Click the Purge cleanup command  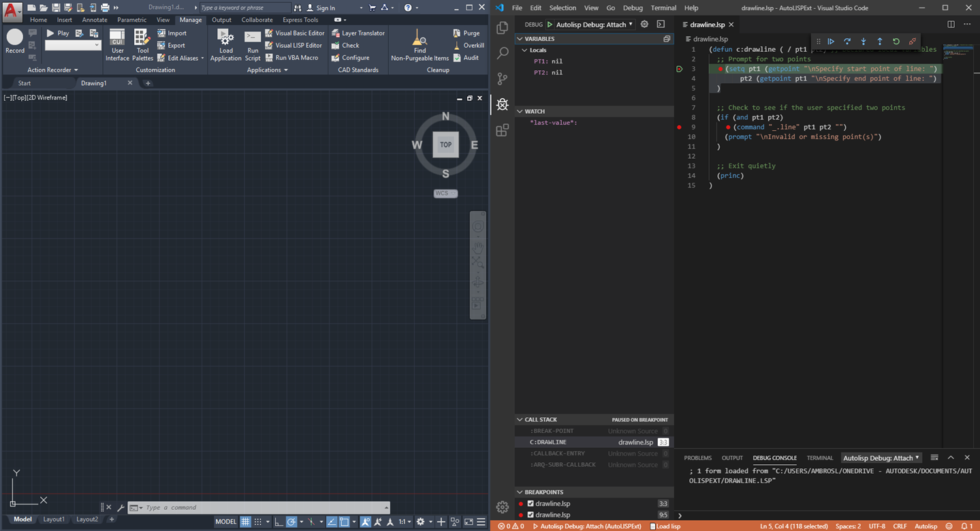point(467,33)
